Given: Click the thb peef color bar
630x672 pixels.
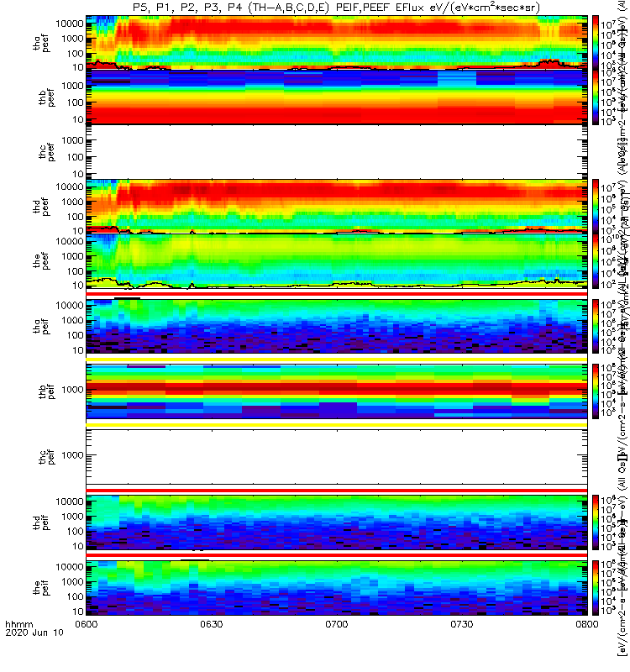Looking at the screenshot, I should [x=596, y=97].
